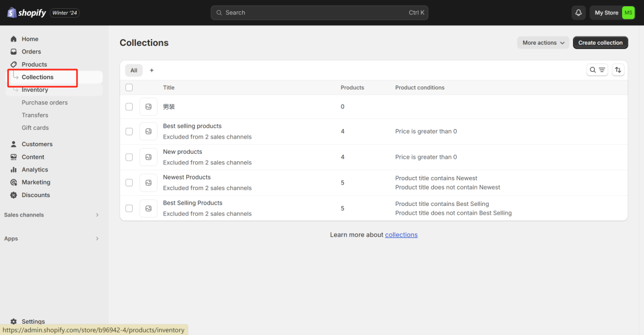Open Customers in sidebar

pos(37,144)
